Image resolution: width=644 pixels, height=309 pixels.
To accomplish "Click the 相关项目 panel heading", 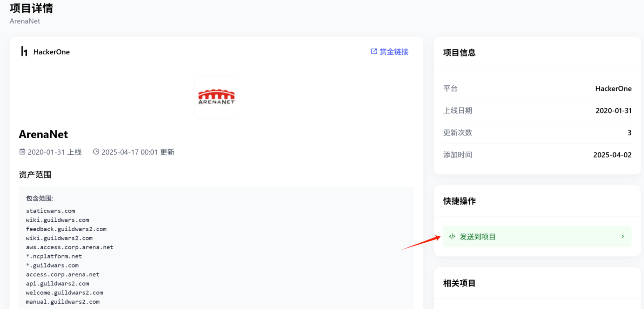I will coord(459,283).
